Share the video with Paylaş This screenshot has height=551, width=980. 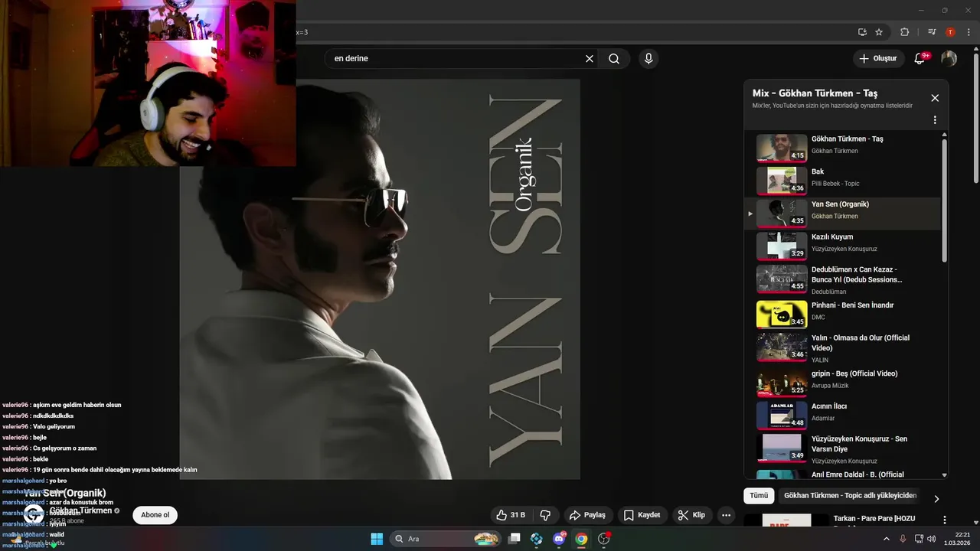(587, 515)
